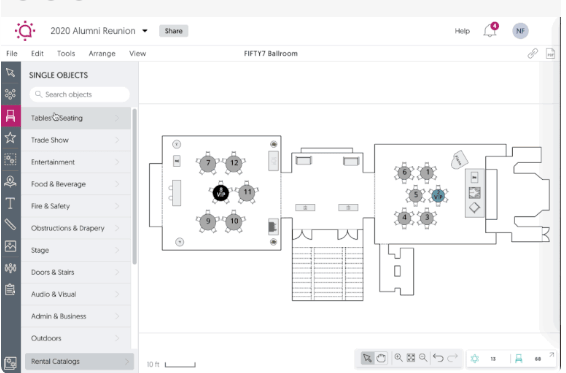This screenshot has width=566, height=373.
Task: Open the 2020 Alumni Reunion dropdown
Action: (145, 31)
